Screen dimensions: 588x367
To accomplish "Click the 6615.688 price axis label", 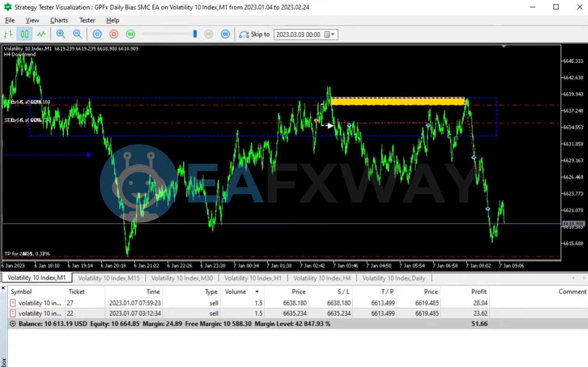I will pos(573,244).
